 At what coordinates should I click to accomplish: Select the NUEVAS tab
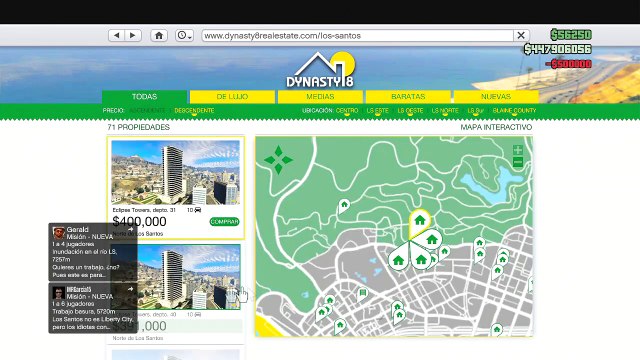496,97
